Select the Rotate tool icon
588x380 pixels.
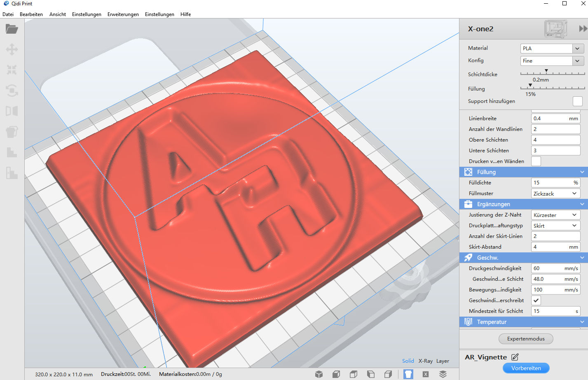(12, 90)
